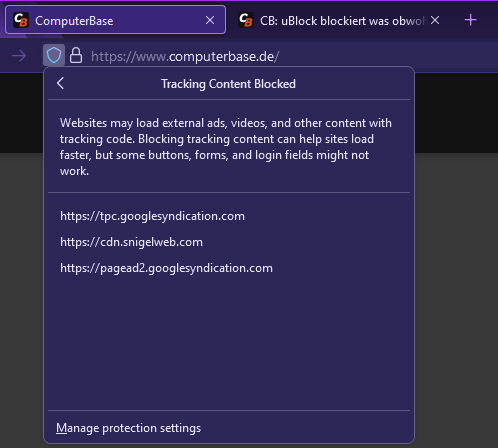Click favicon of the uBlock blockiert tab

(x=246, y=20)
